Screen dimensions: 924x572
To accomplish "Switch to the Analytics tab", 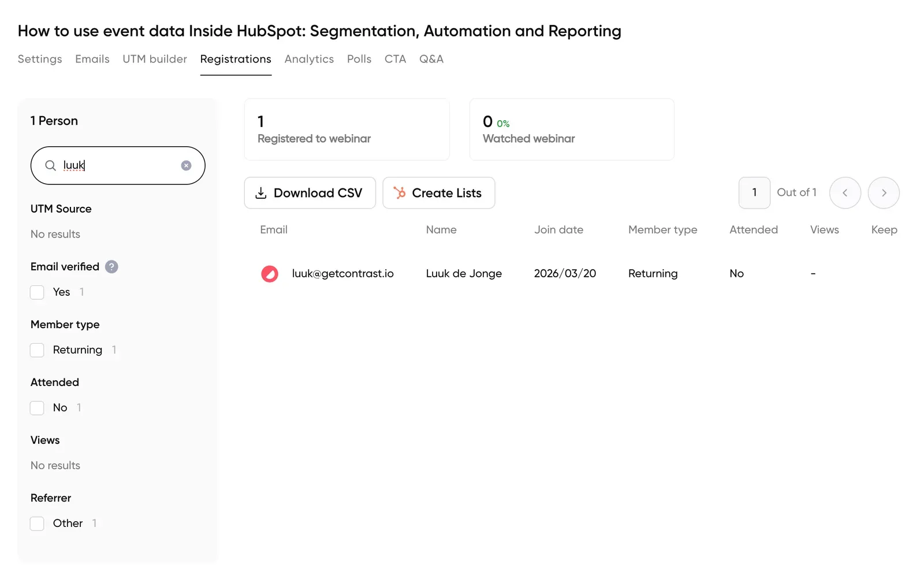I will click(309, 59).
